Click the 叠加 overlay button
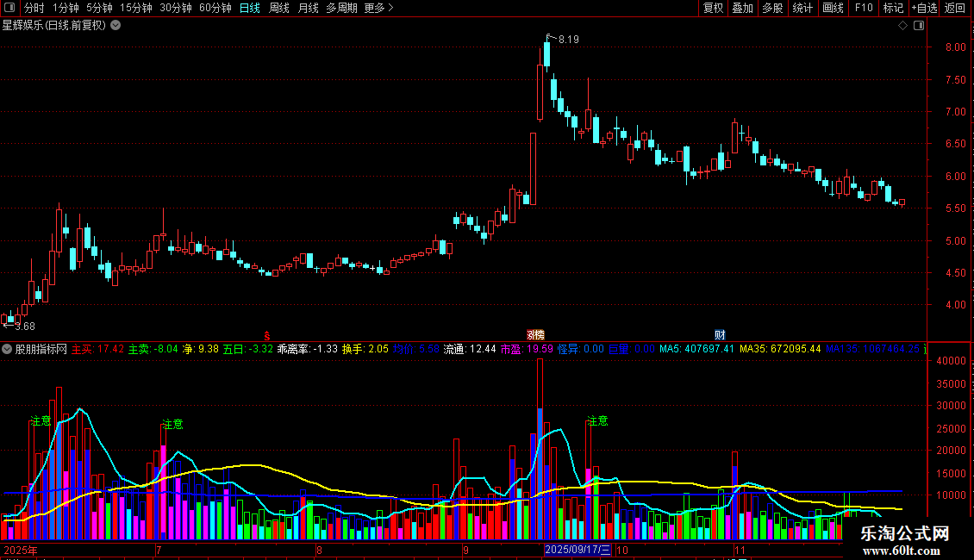 742,8
